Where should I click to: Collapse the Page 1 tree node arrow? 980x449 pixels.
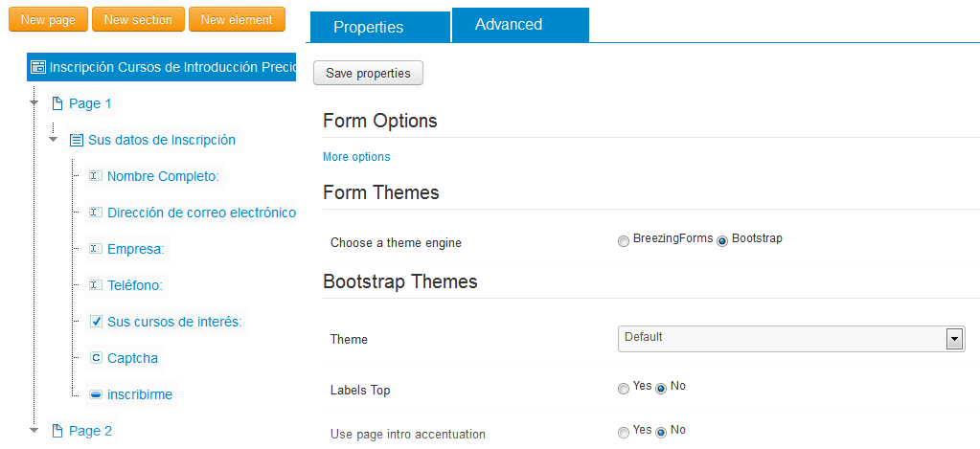(x=34, y=102)
